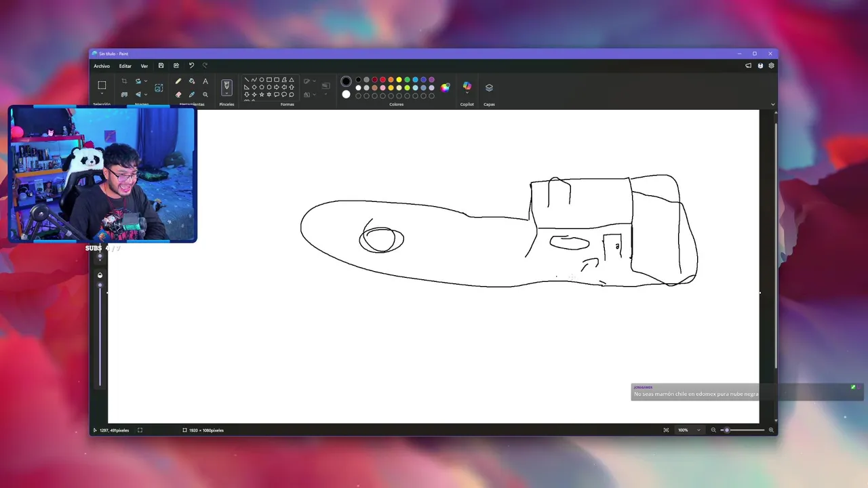Toggle the Capas layers panel
This screenshot has height=488, width=868.
pyautogui.click(x=489, y=87)
